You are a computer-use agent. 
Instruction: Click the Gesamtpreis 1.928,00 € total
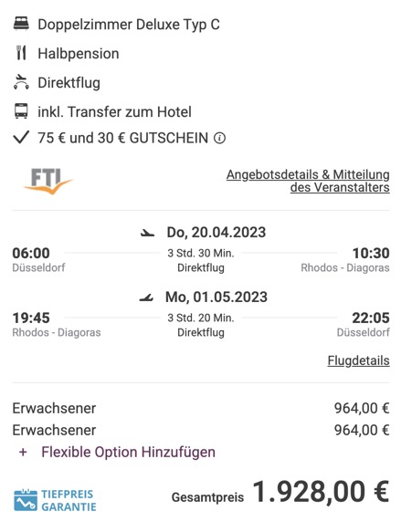pos(280,492)
